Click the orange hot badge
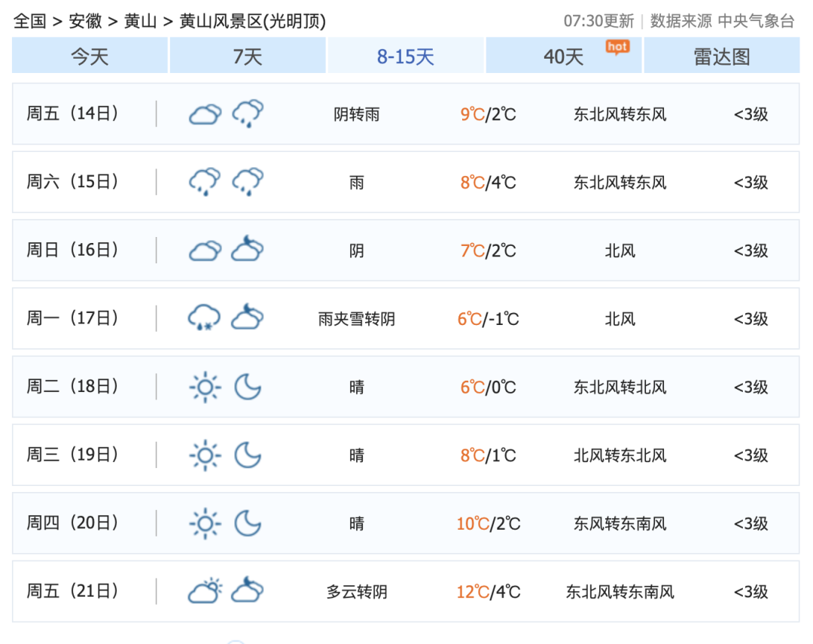The height and width of the screenshot is (644, 813). 617,47
